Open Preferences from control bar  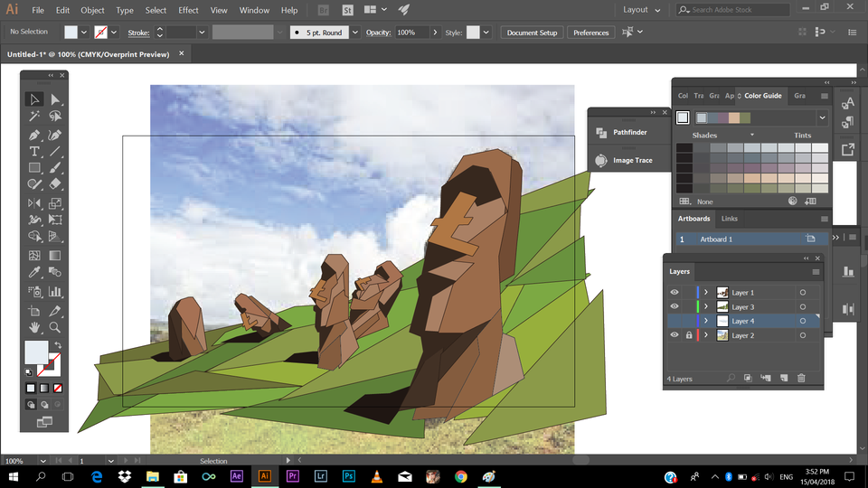pos(590,33)
